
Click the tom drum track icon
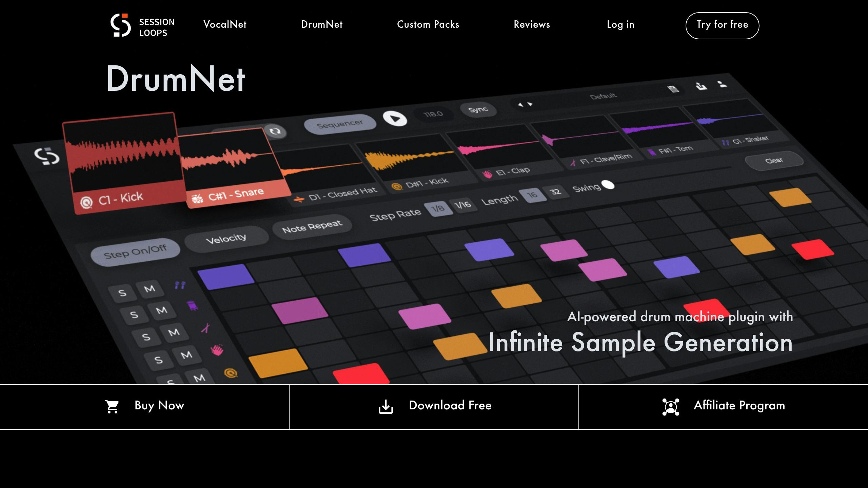tap(193, 306)
